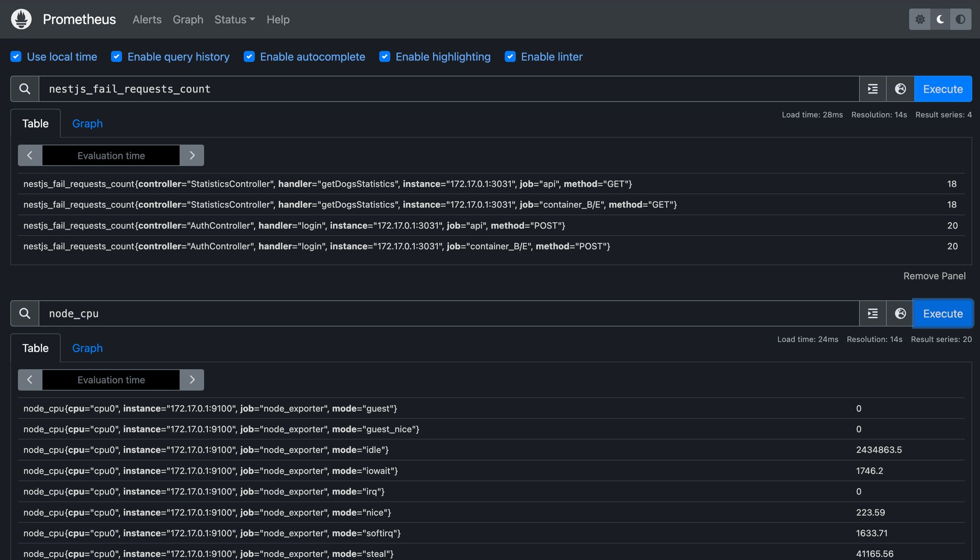The width and height of the screenshot is (980, 560).
Task: Click "Result series: 4" stat text
Action: (x=943, y=115)
